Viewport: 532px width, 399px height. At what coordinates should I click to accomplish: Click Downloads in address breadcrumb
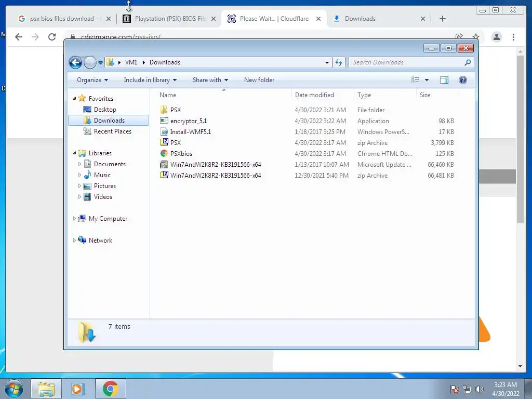click(165, 62)
